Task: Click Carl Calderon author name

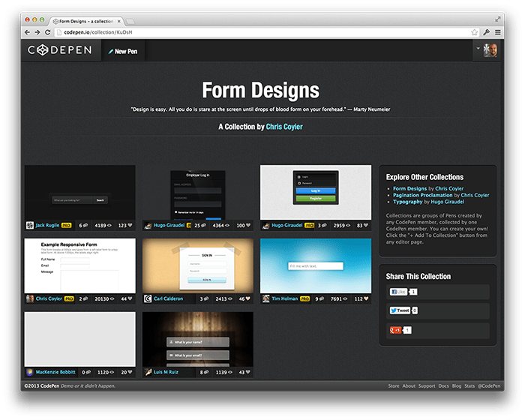Action: [169, 298]
